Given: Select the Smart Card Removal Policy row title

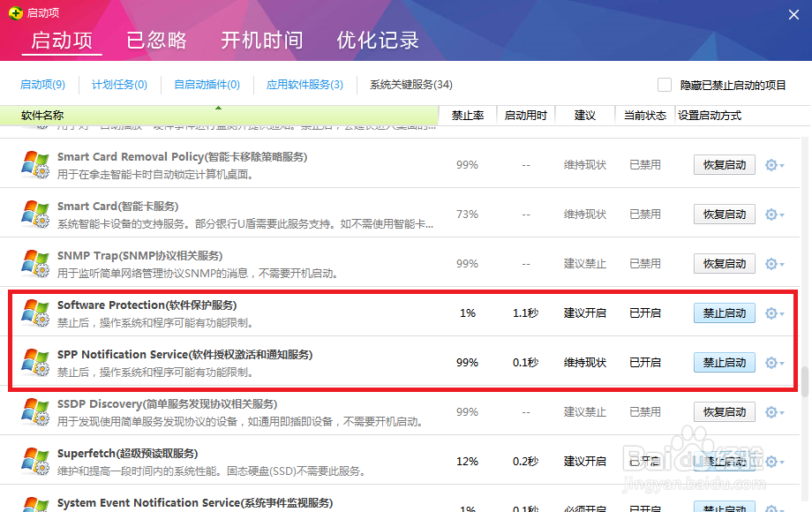Looking at the screenshot, I should point(183,157).
